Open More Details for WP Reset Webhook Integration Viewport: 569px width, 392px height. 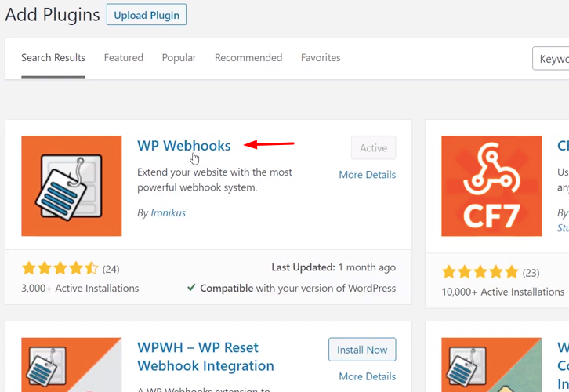tap(368, 376)
